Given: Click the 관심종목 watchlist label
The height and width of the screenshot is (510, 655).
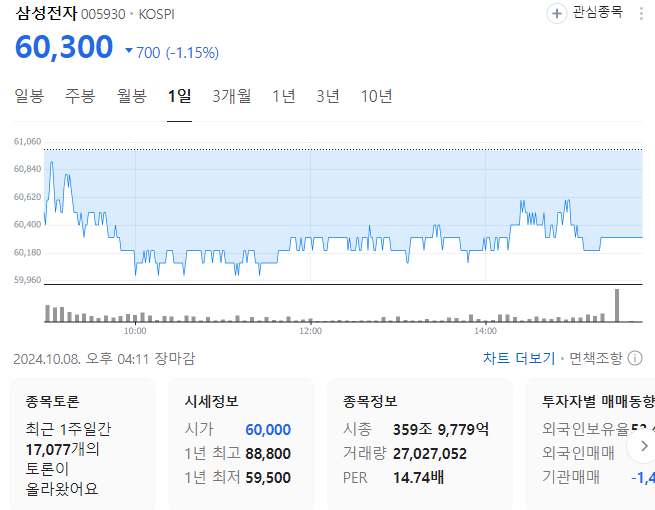Looking at the screenshot, I should (597, 13).
